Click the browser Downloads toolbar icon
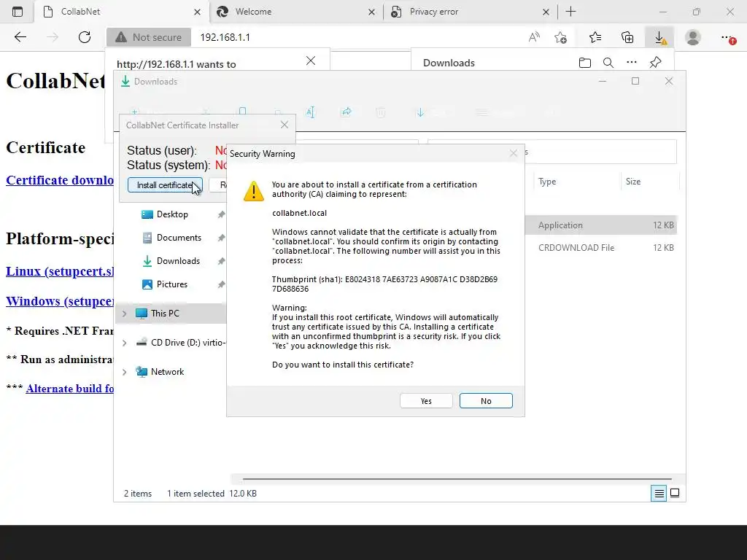Viewport: 747px width, 560px height. 659,37
